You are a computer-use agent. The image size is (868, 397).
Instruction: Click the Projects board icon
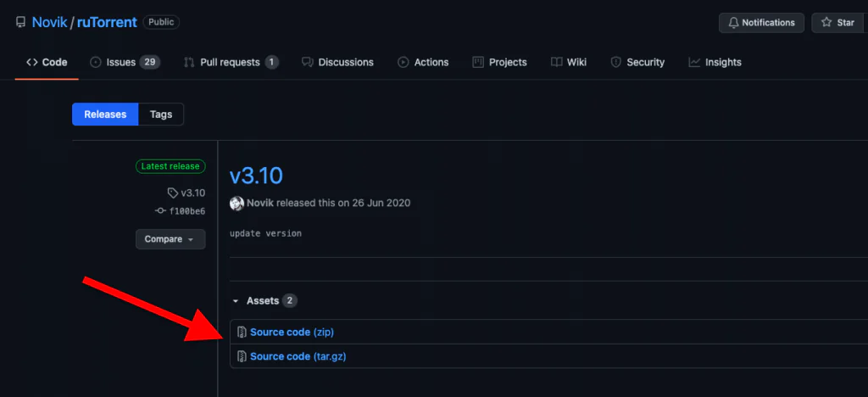pos(478,62)
